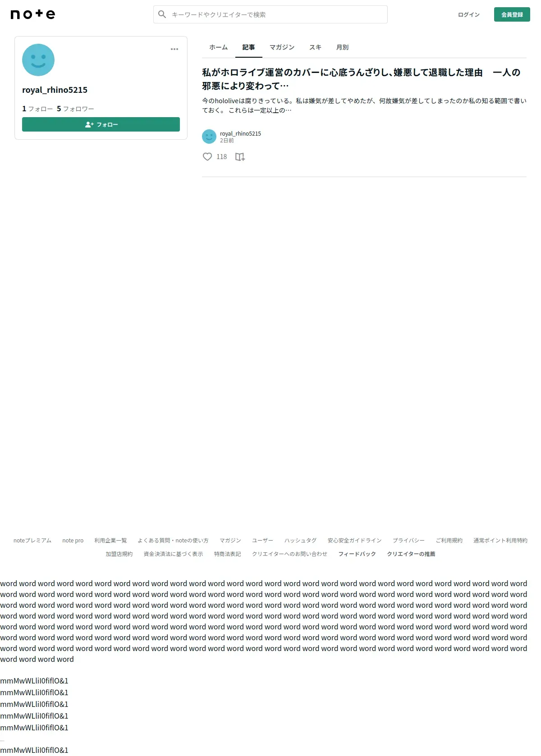Viewport: 541px width, 756px height.
Task: Click the 1 フォロー count
Action: coord(37,109)
